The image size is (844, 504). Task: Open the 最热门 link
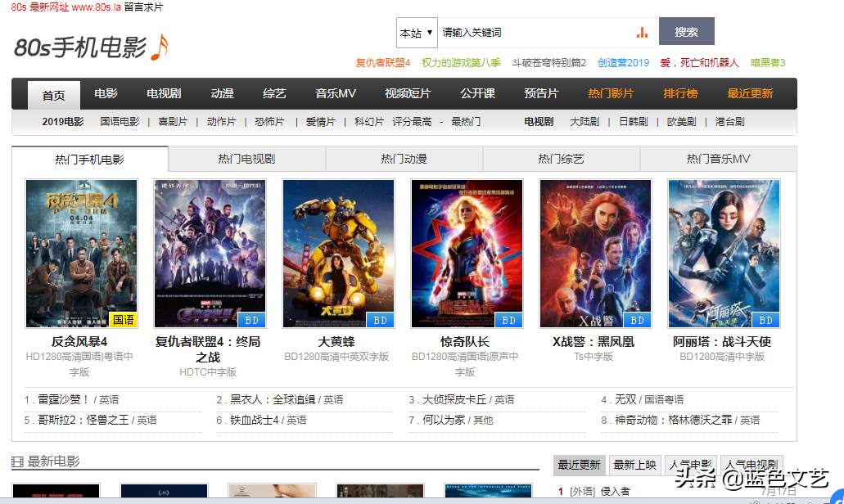coord(466,122)
